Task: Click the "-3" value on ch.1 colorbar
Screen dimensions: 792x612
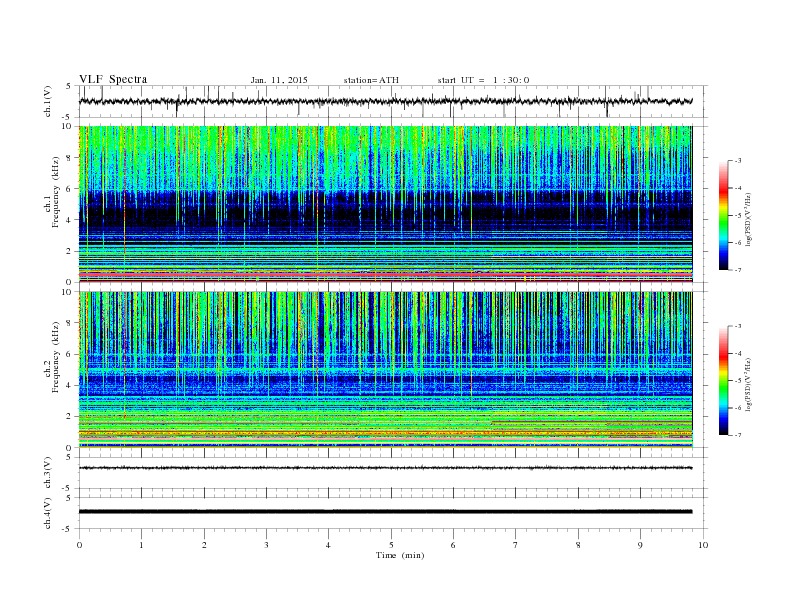Action: click(738, 161)
